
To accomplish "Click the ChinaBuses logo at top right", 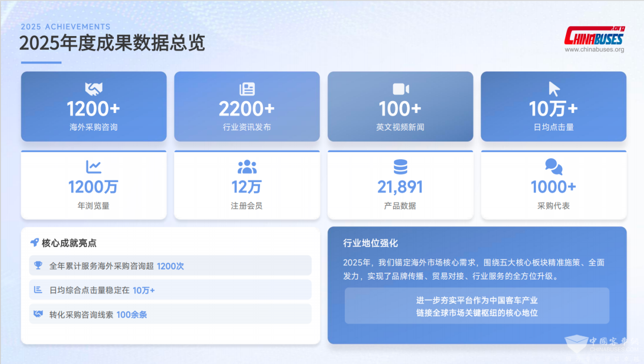I will [x=594, y=36].
